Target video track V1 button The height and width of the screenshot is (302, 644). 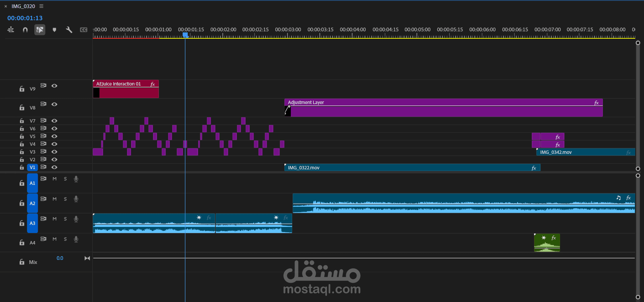pyautogui.click(x=32, y=167)
